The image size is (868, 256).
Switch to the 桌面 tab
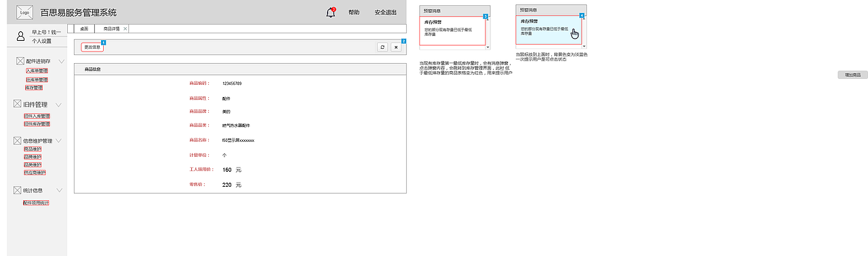coord(84,29)
